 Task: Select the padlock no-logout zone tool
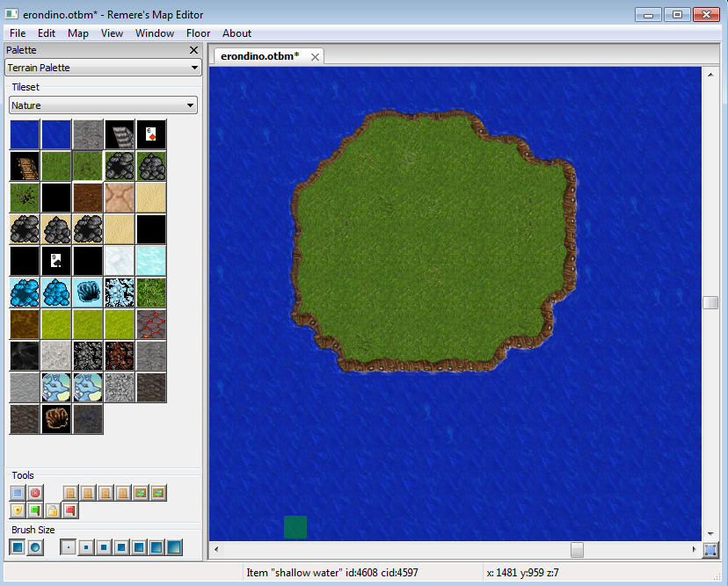pos(53,510)
